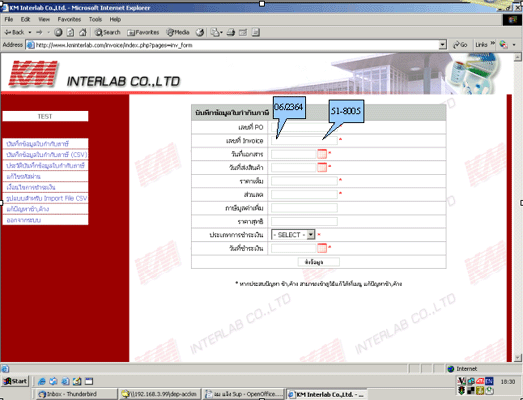Open the Favorites menu

click(69, 19)
